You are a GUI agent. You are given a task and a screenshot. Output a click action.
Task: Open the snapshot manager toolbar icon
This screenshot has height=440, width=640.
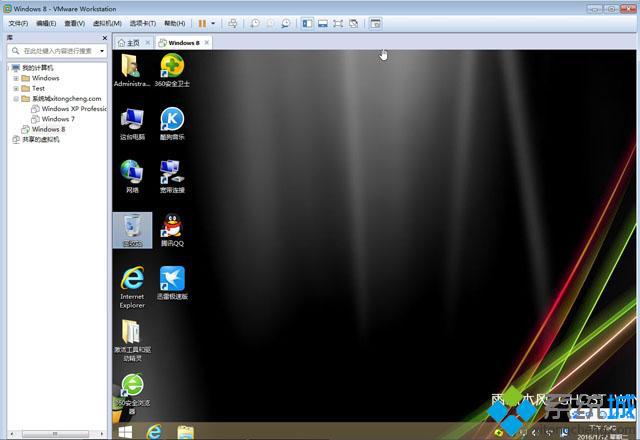coord(285,24)
